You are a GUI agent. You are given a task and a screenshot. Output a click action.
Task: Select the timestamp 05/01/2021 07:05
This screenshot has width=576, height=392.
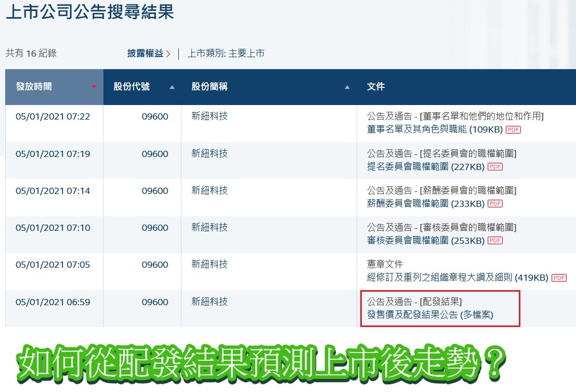click(53, 265)
